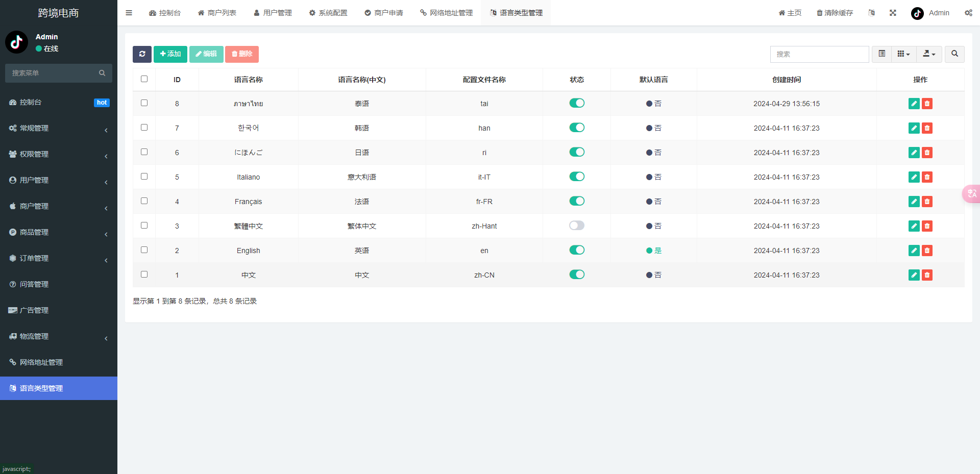Enable the 繁體中文 status switch

(x=577, y=226)
